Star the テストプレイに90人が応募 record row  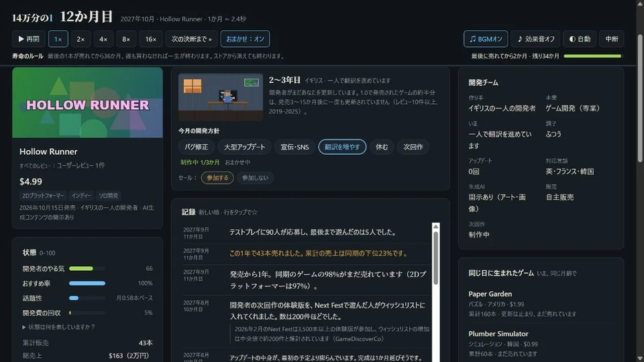(307, 233)
